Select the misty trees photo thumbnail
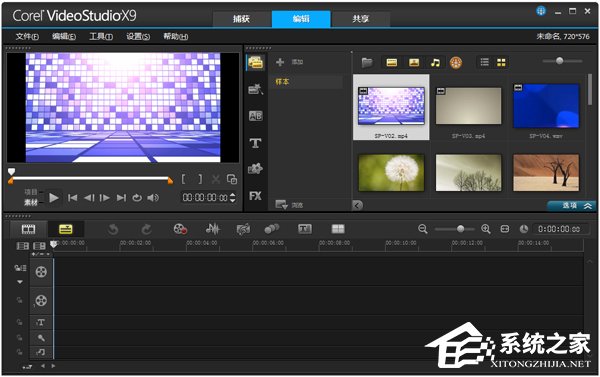The image size is (600, 377). click(468, 173)
